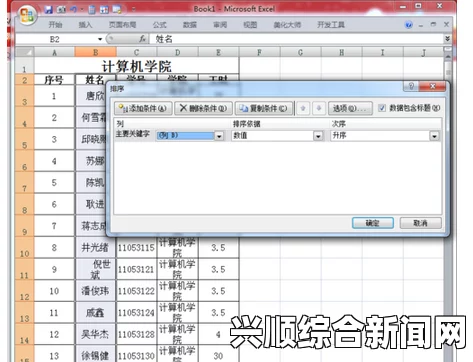The image size is (473, 362).
Task: Open the 次序 dropdown showing 升序
Action: (434, 136)
